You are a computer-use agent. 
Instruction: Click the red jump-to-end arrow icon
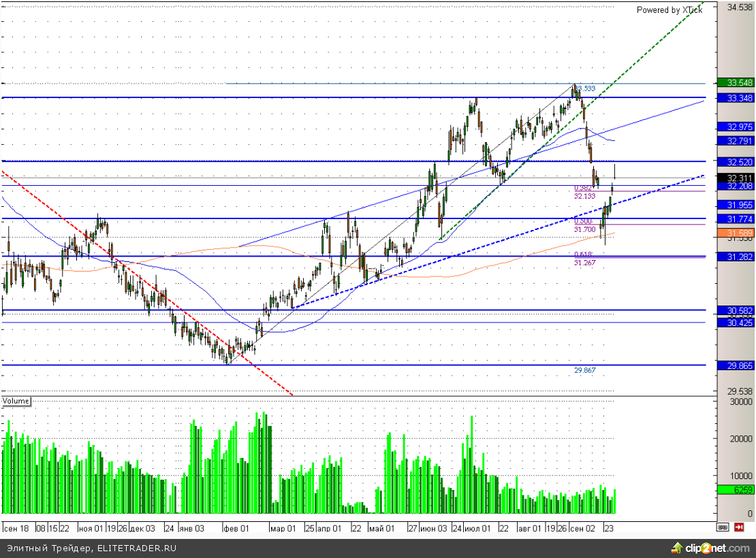click(738, 527)
